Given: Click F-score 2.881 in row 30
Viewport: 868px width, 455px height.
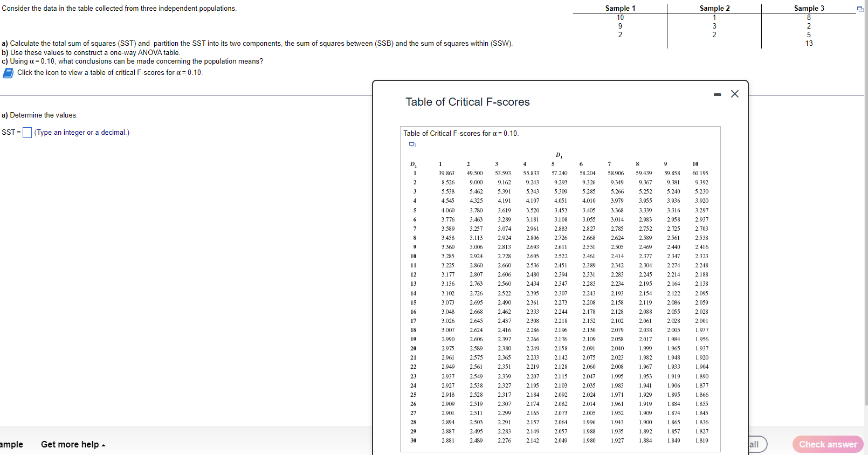Looking at the screenshot, I should click(448, 440).
